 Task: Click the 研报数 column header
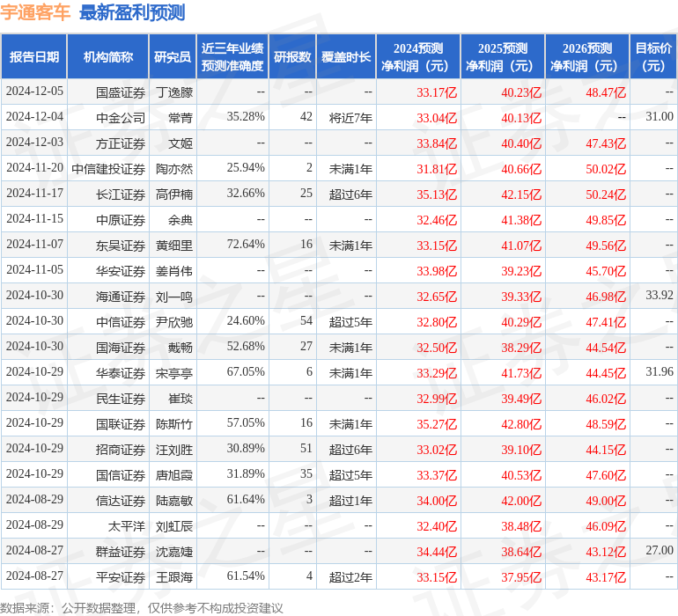292,56
